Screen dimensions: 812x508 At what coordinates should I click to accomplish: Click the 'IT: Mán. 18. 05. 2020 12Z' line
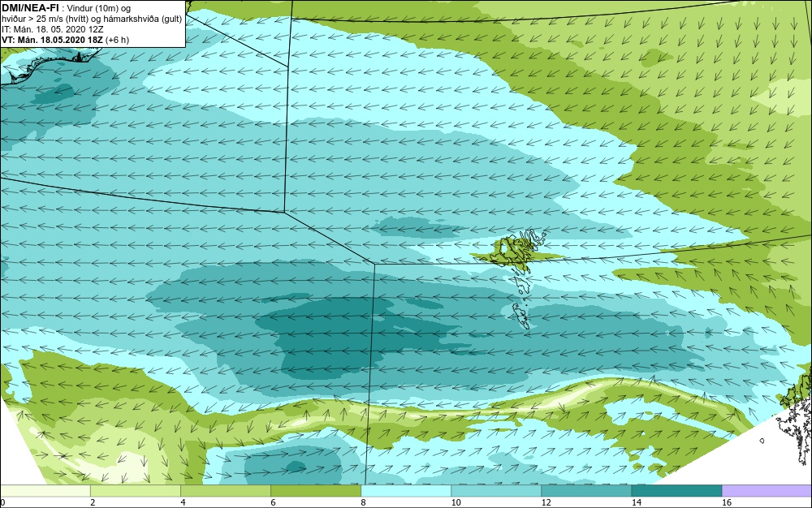(x=52, y=29)
